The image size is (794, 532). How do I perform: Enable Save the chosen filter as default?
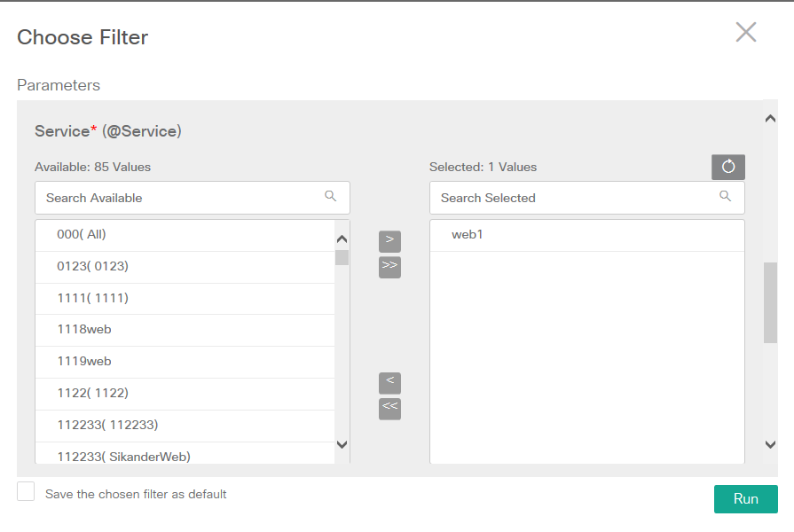tap(26, 492)
